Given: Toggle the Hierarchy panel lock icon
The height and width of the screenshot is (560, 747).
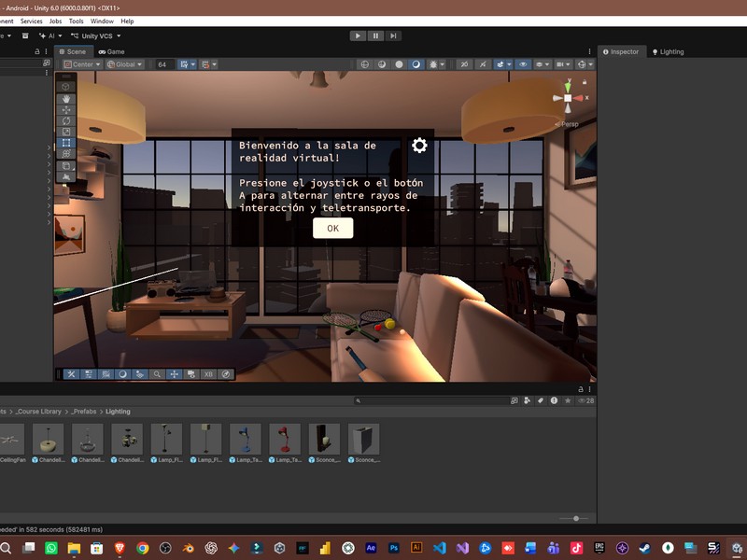Looking at the screenshot, I should tap(37, 51).
